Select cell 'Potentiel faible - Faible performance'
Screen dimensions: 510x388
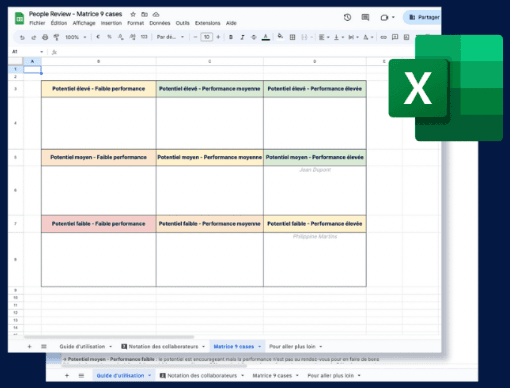(x=98, y=224)
